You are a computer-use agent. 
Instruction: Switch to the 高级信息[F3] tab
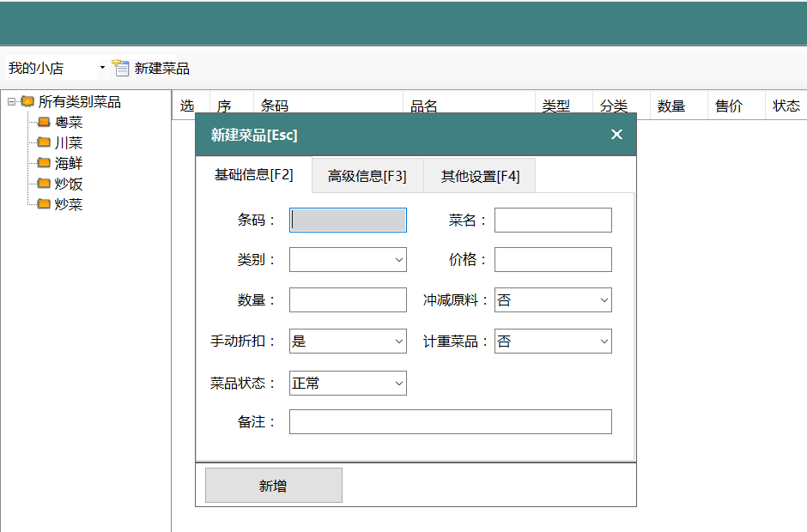[367, 177]
